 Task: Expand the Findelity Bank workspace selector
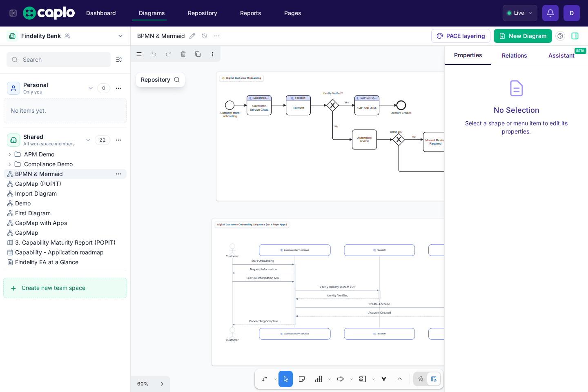pyautogui.click(x=120, y=36)
